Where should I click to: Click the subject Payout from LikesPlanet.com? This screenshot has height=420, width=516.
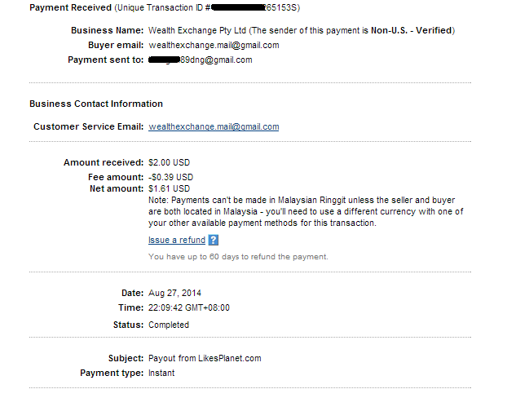pos(205,358)
